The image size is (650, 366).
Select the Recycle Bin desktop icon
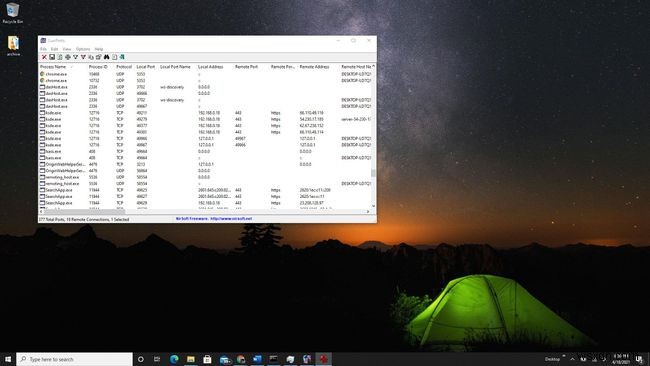coord(13,13)
